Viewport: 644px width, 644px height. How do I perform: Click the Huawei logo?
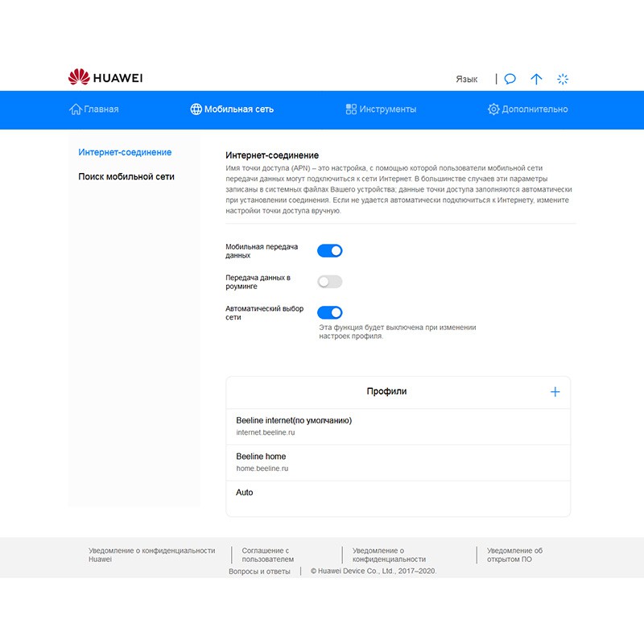pyautogui.click(x=105, y=78)
